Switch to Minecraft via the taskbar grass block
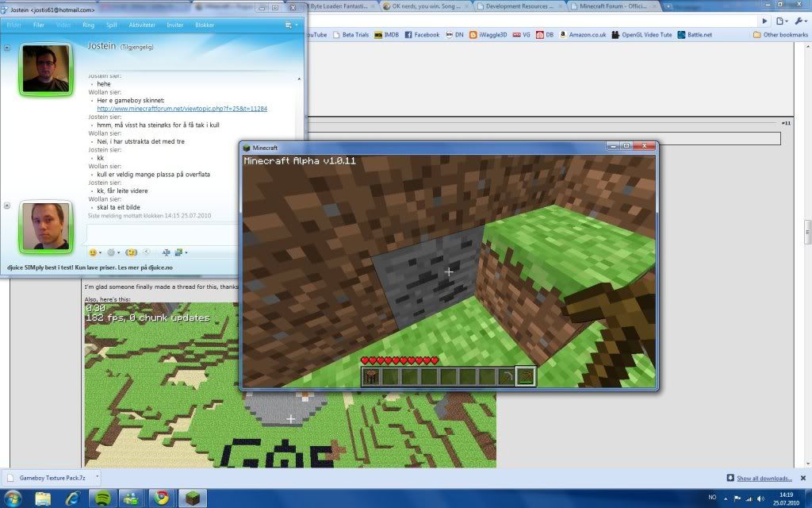This screenshot has height=508, width=812. pyautogui.click(x=193, y=498)
